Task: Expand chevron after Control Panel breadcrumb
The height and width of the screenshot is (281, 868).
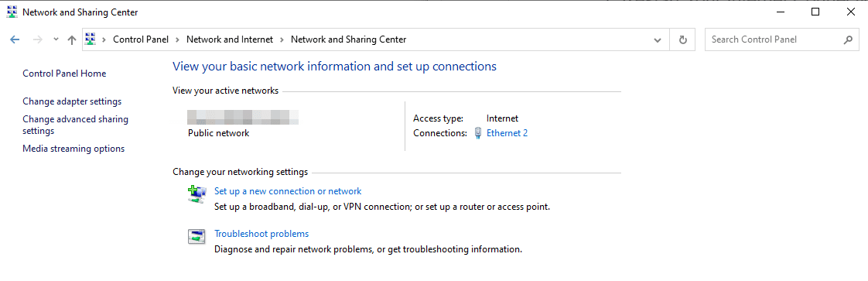Action: (177, 39)
